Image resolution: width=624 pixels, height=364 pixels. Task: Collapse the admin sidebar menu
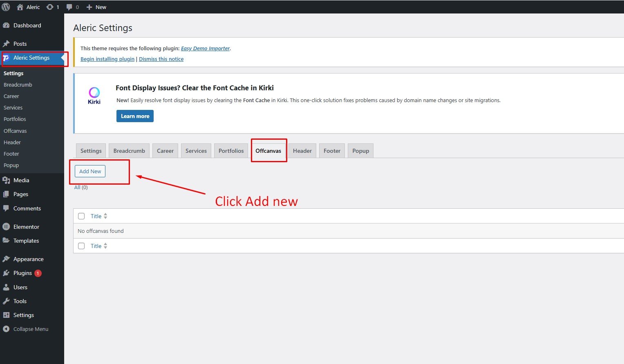click(x=31, y=329)
